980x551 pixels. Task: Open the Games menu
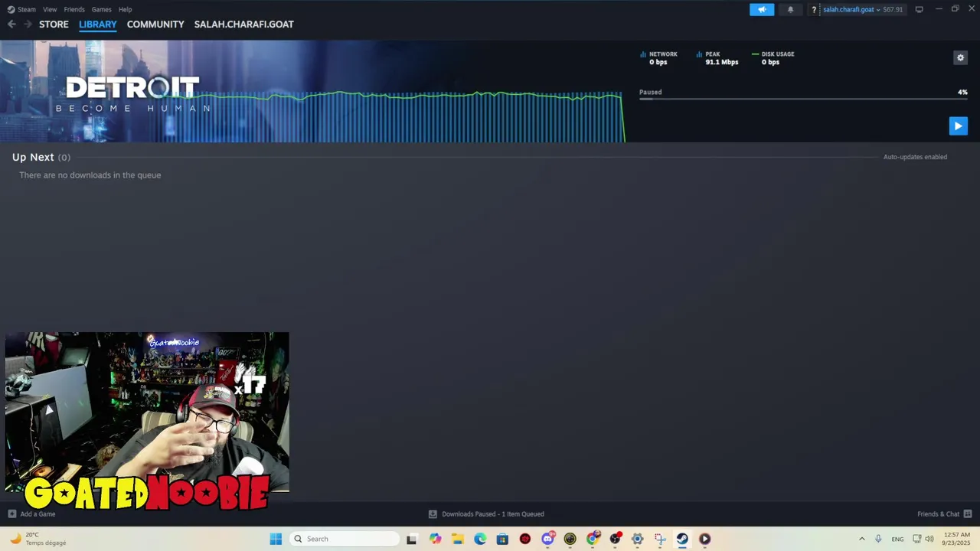pyautogui.click(x=101, y=9)
